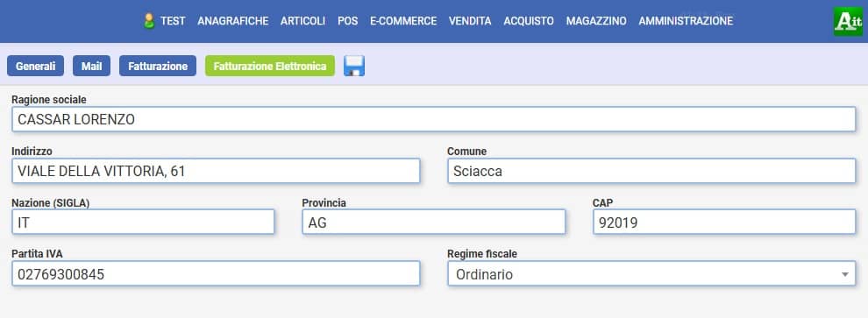Open the MAGAZZINO menu
This screenshot has height=318, width=868.
(x=596, y=21)
